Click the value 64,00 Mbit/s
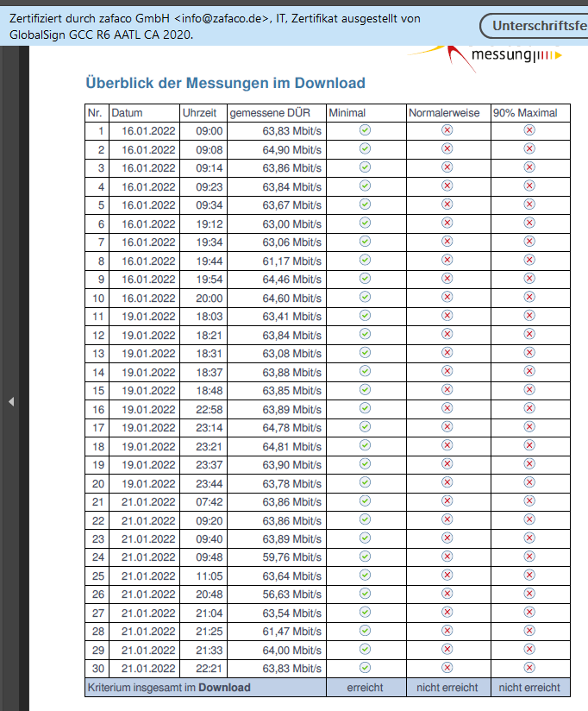Image resolution: width=588 pixels, height=711 pixels. pyautogui.click(x=291, y=651)
